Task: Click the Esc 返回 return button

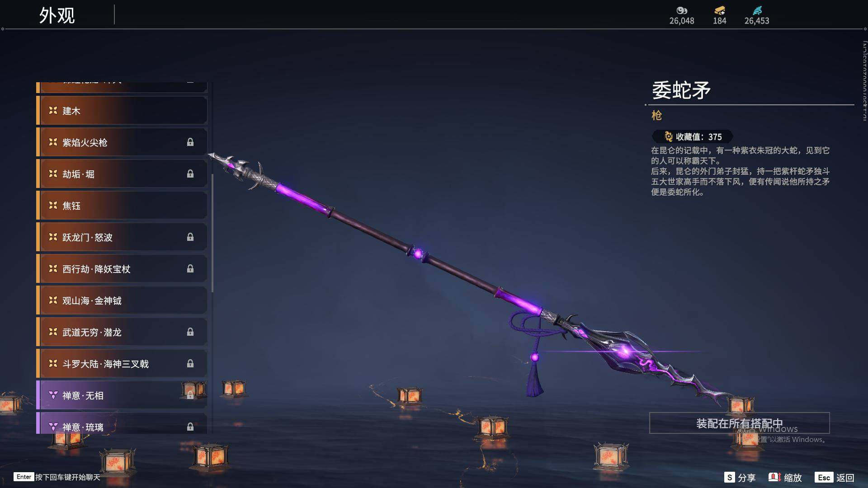Action: 835,478
